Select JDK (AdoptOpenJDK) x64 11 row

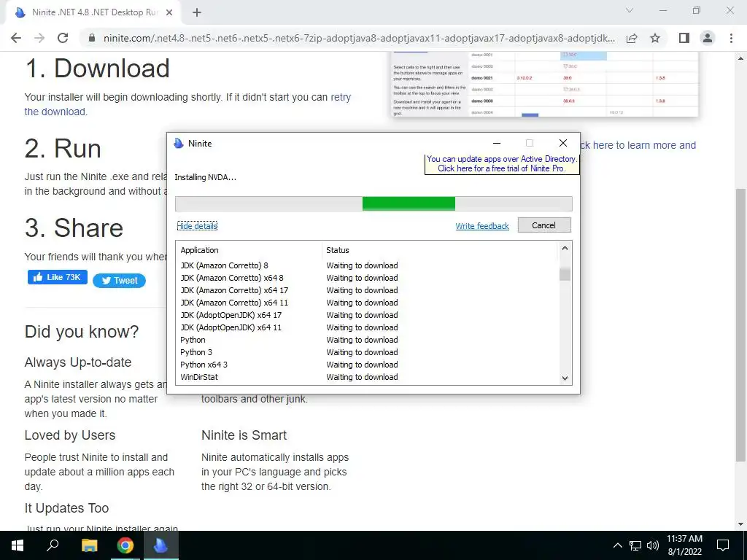(x=367, y=327)
